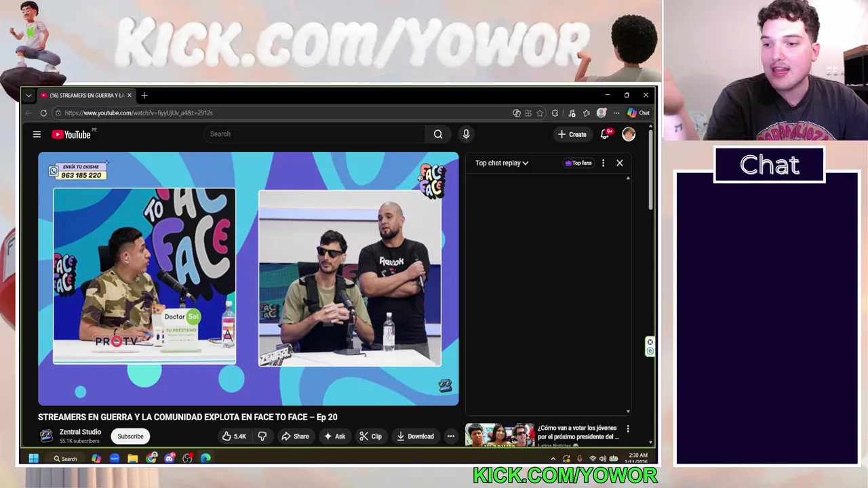This screenshot has width=868, height=488.
Task: Open Discord from the taskbar
Action: (170, 459)
